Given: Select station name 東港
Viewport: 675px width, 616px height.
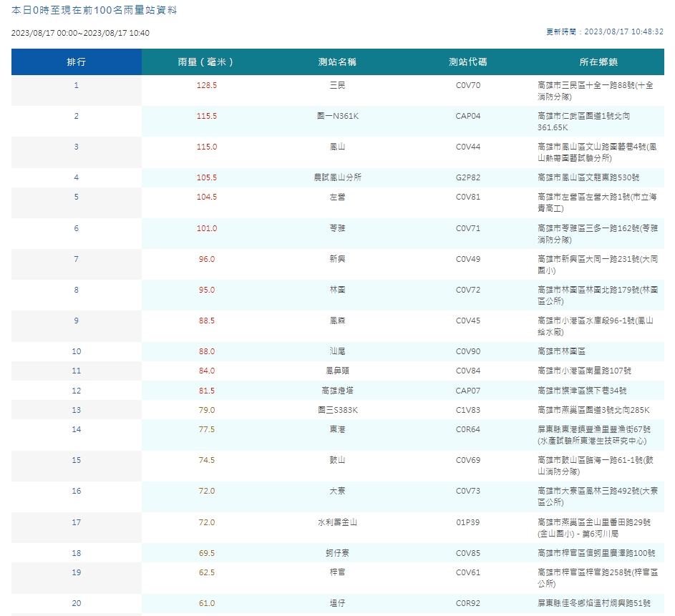Looking at the screenshot, I should (338, 429).
